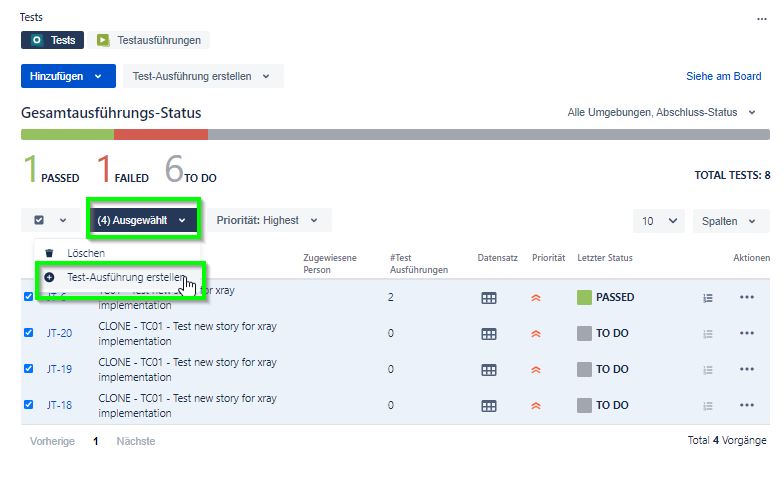Click the test execution count 2 in the first row
This screenshot has width=784, height=483.
pos(390,298)
